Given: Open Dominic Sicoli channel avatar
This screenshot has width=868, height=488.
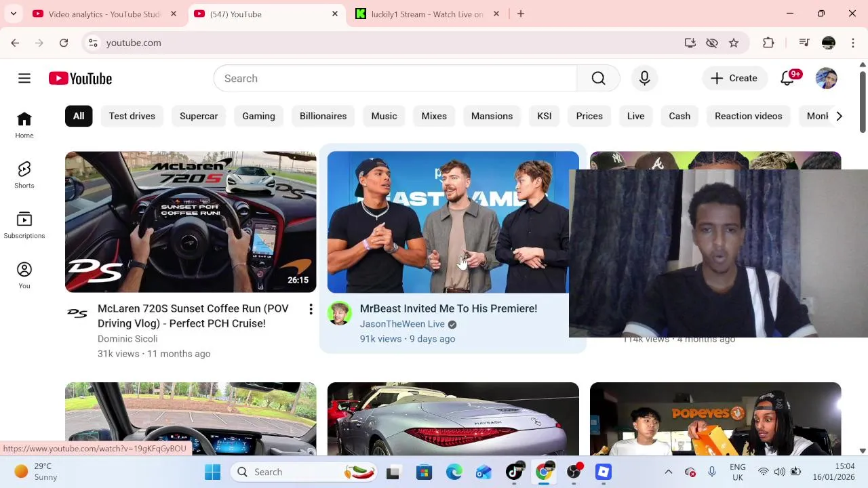Looking at the screenshot, I should pyautogui.click(x=77, y=313).
